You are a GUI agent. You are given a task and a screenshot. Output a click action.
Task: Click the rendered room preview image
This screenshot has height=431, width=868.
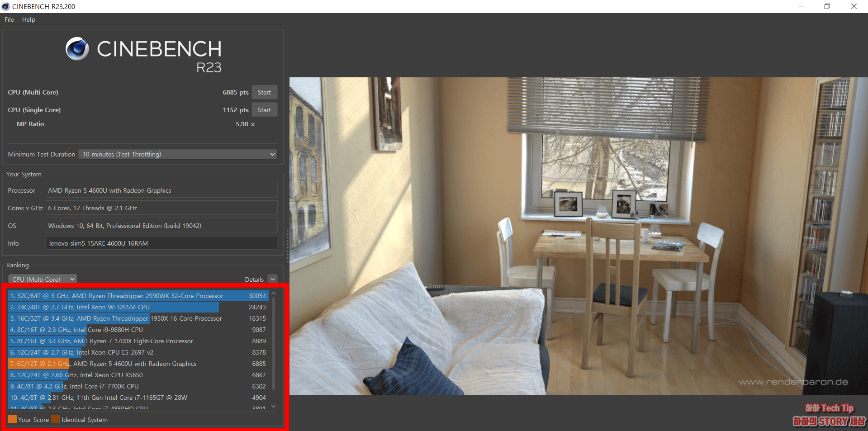(579, 236)
